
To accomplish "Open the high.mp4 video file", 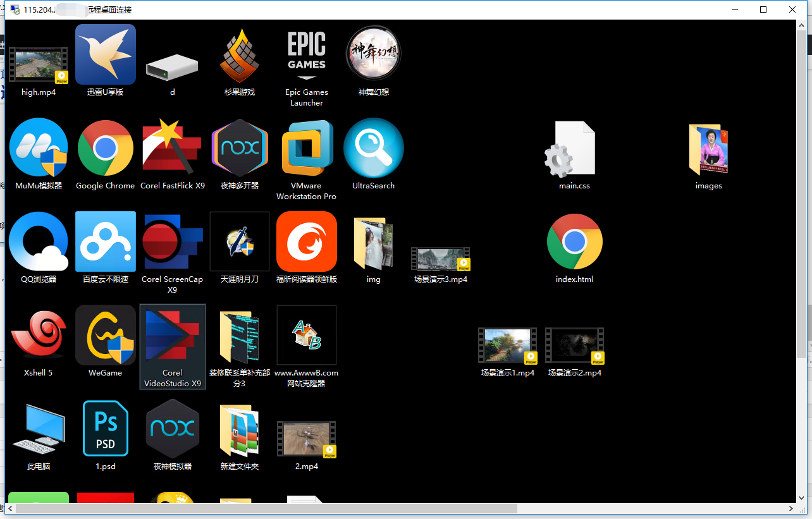I will 39,65.
